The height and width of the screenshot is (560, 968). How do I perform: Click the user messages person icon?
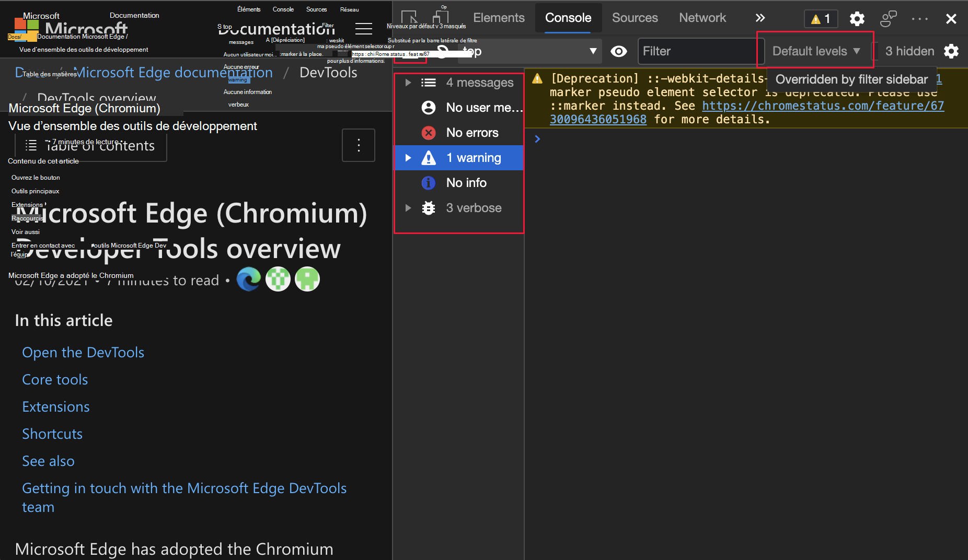pos(429,108)
